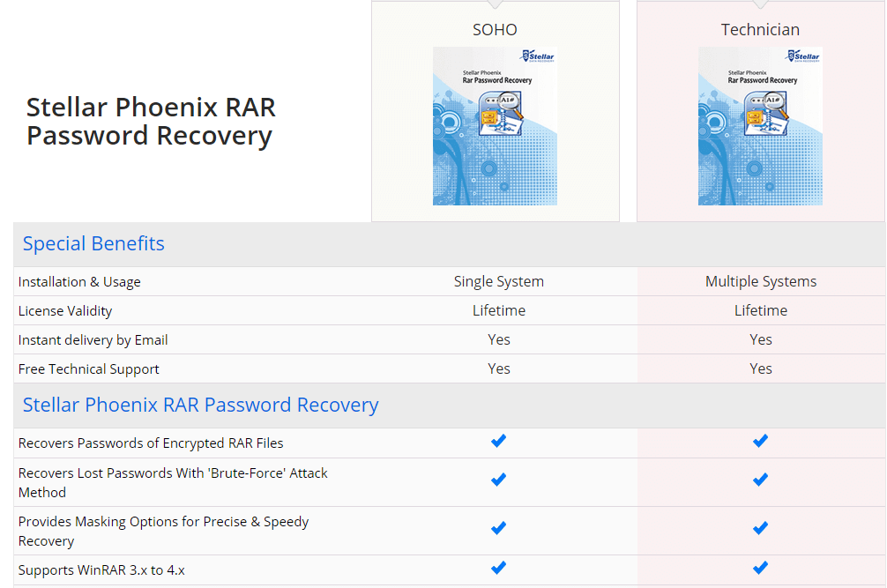This screenshot has width=887, height=588.
Task: Click the Stellar logo on the Technician box
Action: (802, 56)
